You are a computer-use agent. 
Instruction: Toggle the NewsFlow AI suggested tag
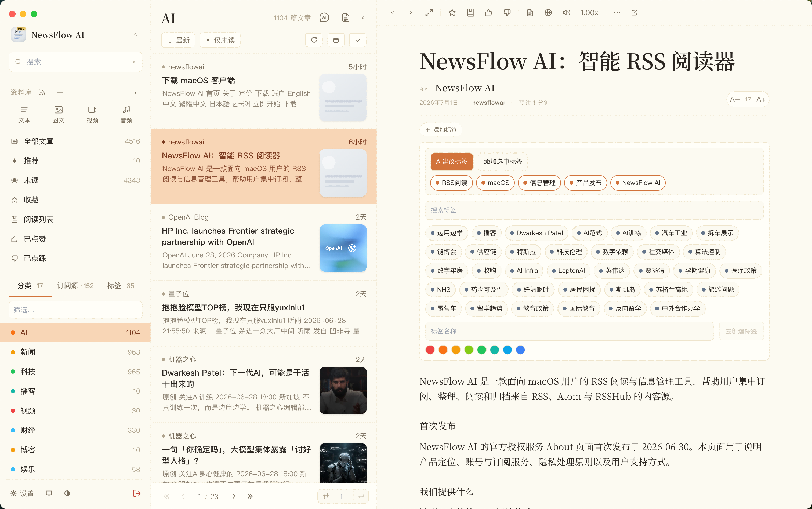(x=638, y=183)
